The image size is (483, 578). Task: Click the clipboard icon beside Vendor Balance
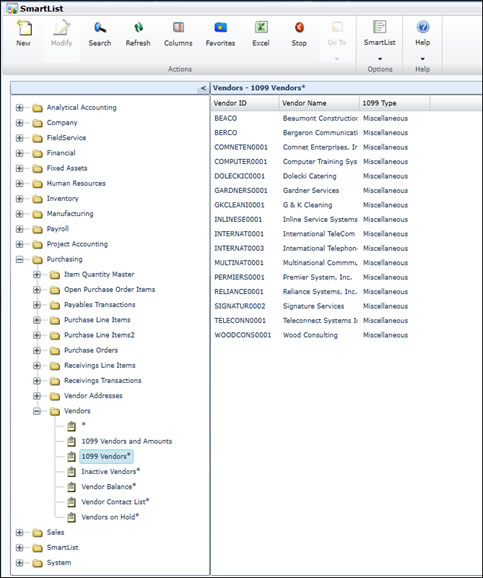72,487
